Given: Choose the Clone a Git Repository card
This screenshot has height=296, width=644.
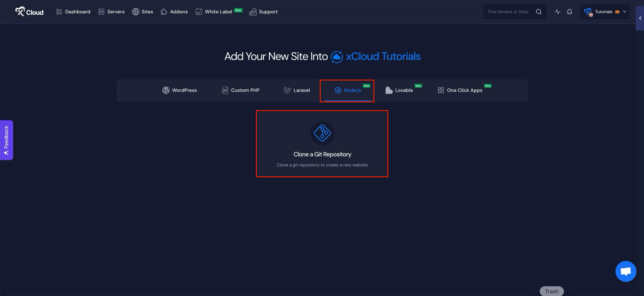Looking at the screenshot, I should point(322,144).
